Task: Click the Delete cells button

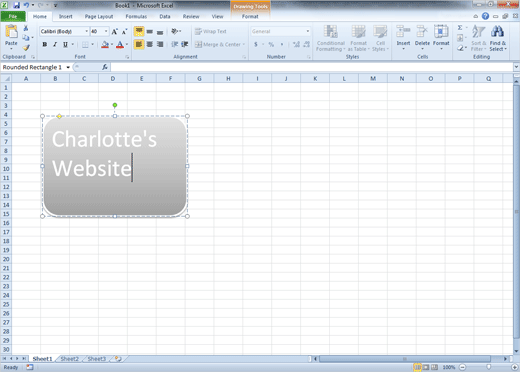Action: coord(422,37)
